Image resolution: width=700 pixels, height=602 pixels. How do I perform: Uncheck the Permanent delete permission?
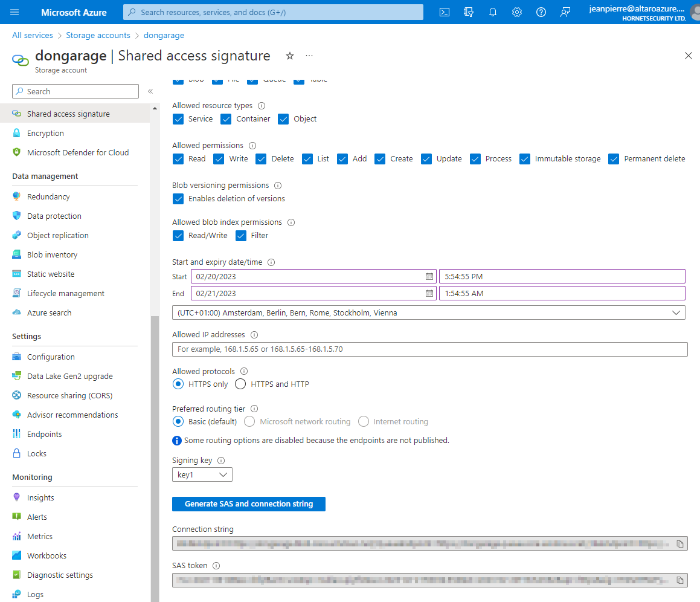614,158
